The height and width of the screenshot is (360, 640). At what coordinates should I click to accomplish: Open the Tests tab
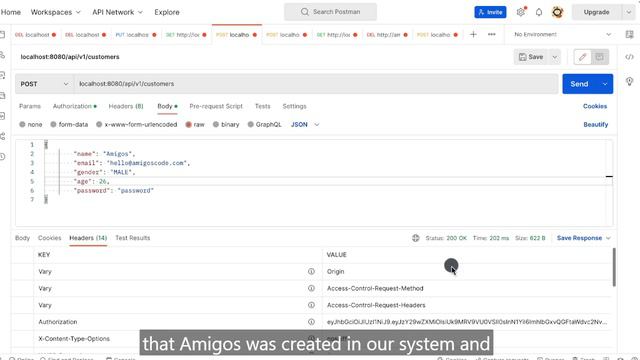[x=262, y=106]
